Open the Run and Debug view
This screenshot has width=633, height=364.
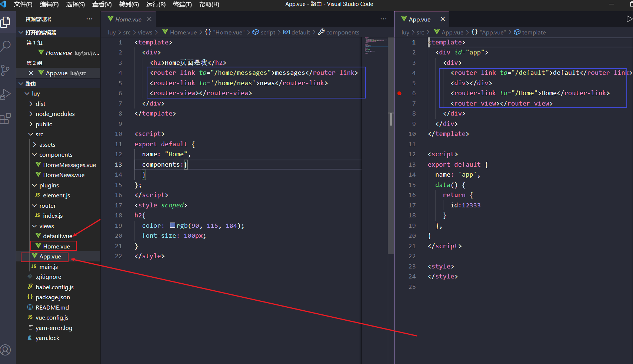6,94
